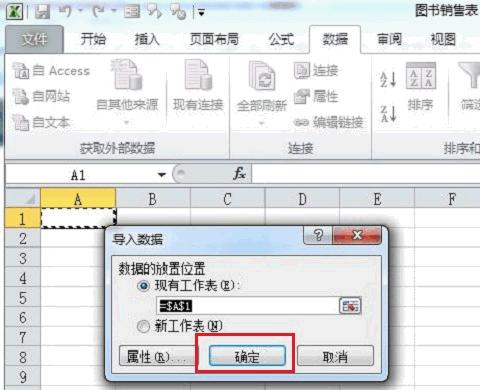Select row 5 header
The height and width of the screenshot is (390, 480).
point(23,297)
